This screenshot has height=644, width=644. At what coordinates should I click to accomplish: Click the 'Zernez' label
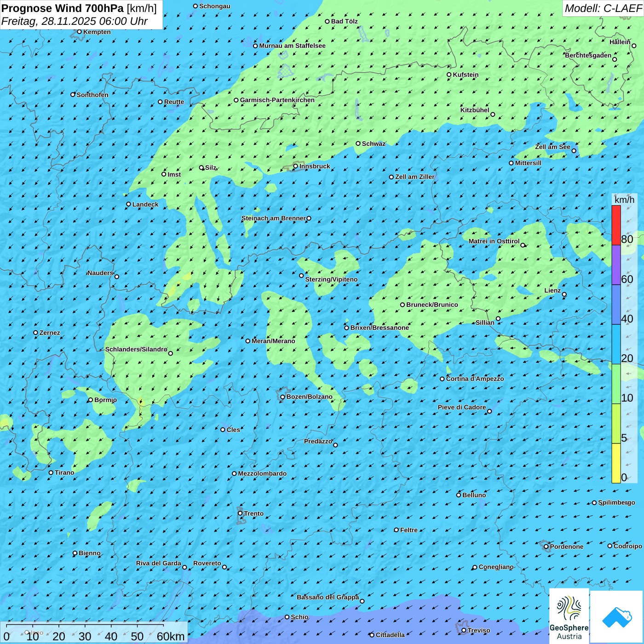coord(50,333)
